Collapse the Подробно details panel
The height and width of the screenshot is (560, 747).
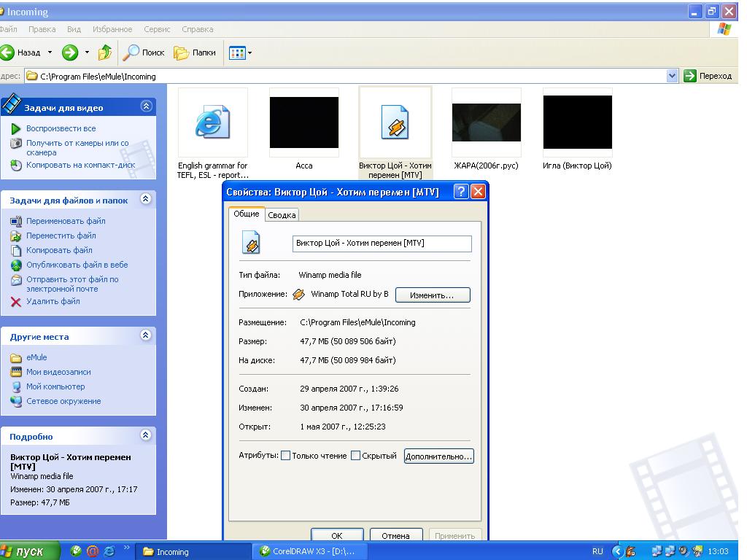146,435
